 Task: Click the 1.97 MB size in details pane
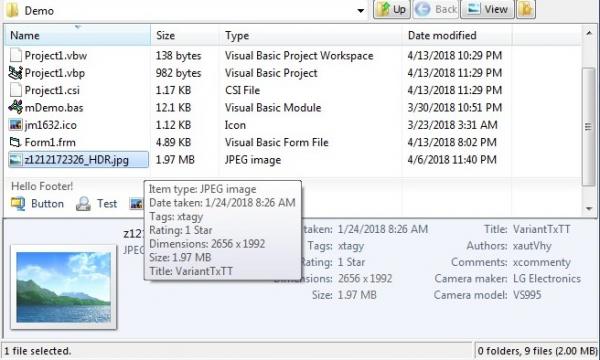click(357, 295)
